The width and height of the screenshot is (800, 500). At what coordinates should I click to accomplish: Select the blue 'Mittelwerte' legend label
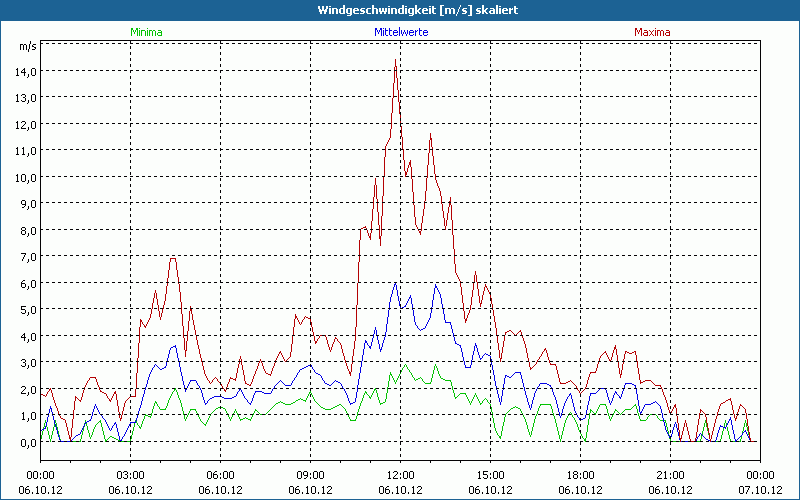point(401,32)
